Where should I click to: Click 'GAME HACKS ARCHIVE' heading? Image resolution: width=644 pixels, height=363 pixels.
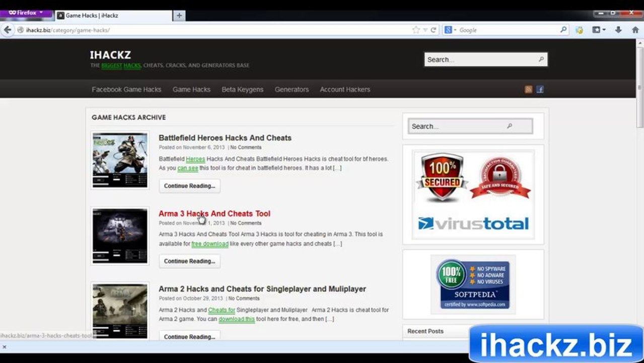(x=128, y=117)
